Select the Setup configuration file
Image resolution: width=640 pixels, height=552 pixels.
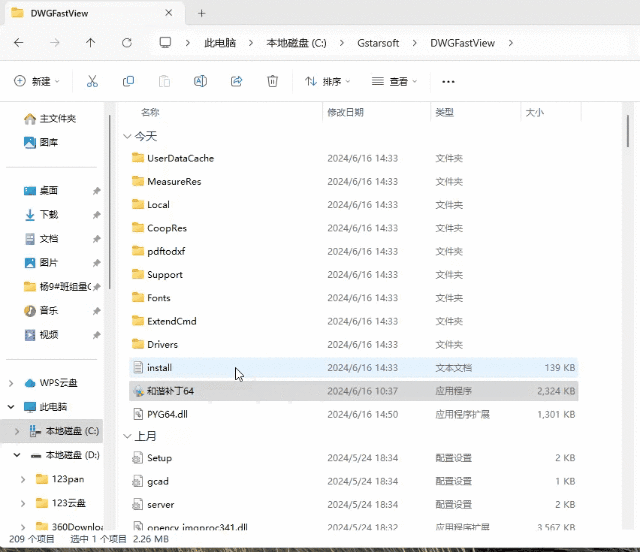[x=353, y=458]
